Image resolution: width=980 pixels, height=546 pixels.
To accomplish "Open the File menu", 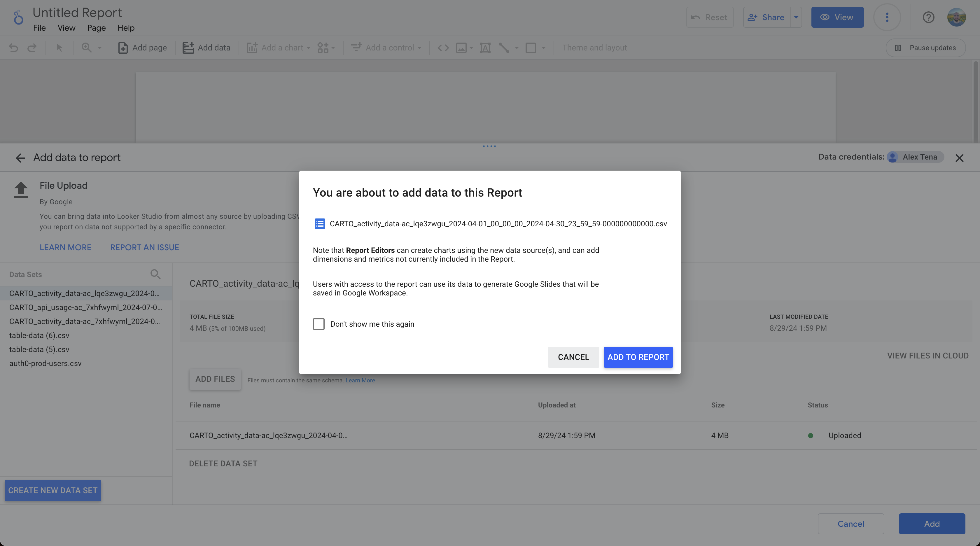I will point(39,28).
